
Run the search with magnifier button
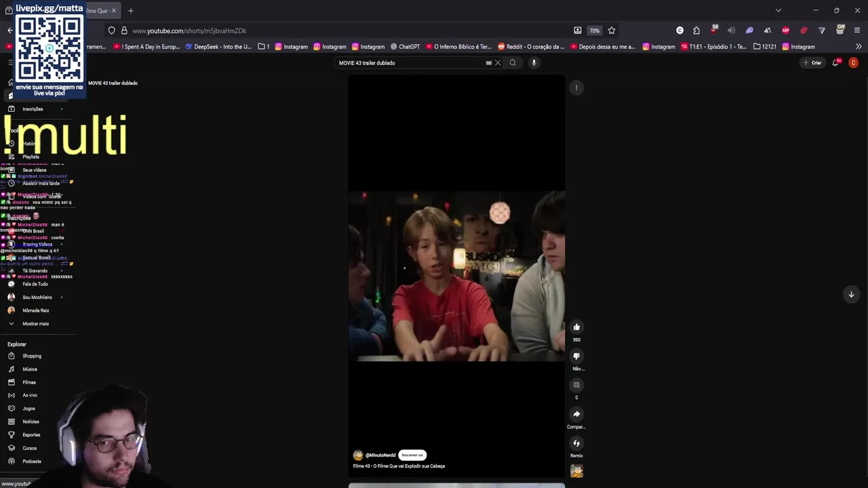[x=513, y=63]
